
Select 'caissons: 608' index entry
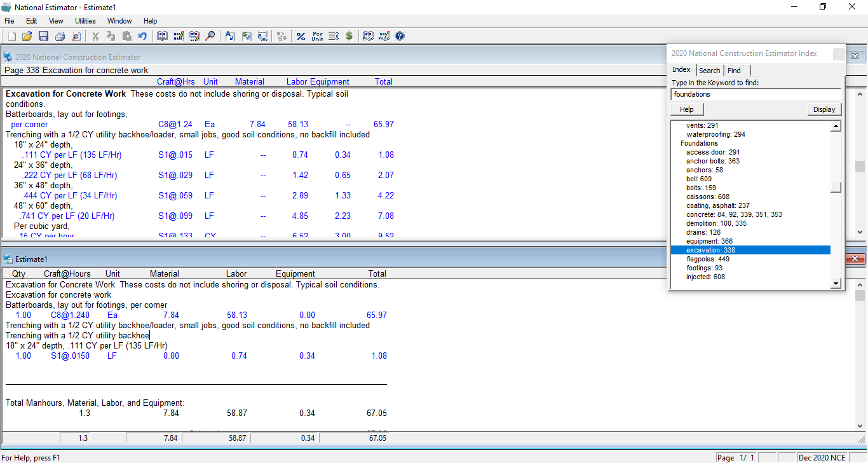pyautogui.click(x=708, y=197)
